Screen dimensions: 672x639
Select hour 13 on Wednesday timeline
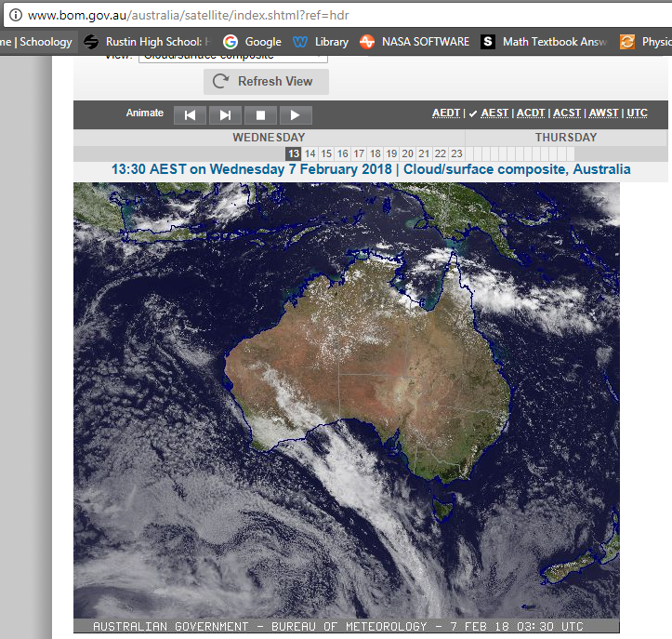coord(294,153)
